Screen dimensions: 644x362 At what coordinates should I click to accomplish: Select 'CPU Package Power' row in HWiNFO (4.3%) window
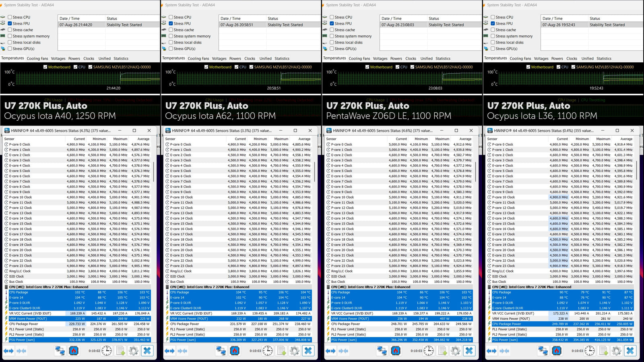[77, 324]
